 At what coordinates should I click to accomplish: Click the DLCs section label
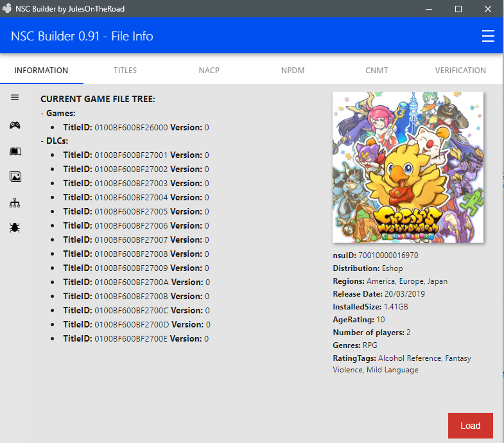coord(57,141)
